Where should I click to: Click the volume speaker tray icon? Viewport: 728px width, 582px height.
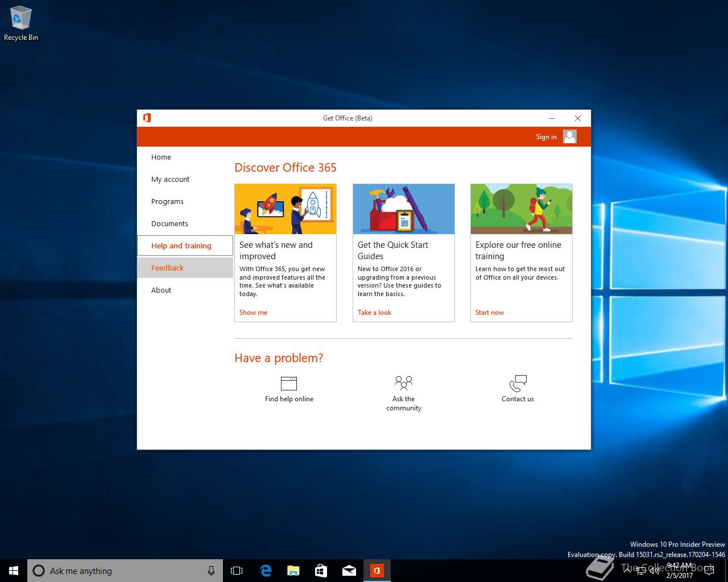click(x=654, y=571)
